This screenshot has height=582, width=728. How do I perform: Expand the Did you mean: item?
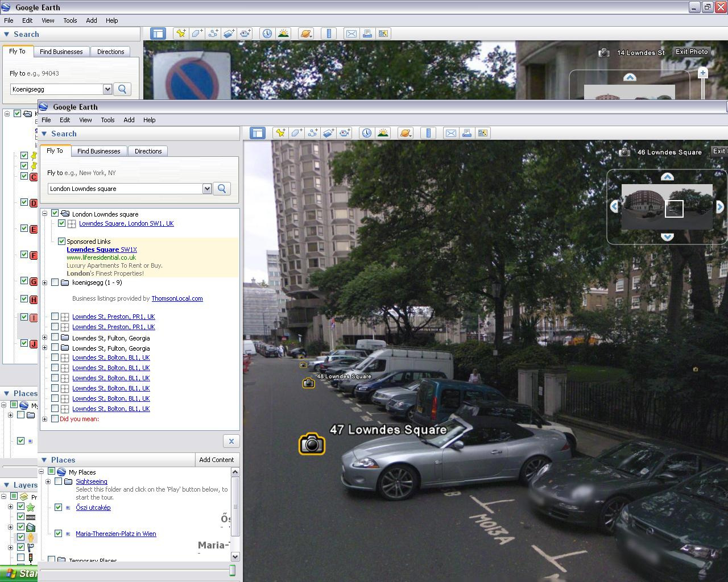[44, 419]
